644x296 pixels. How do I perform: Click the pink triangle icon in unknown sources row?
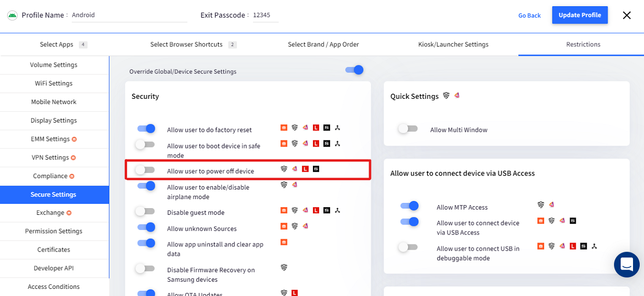(x=305, y=226)
